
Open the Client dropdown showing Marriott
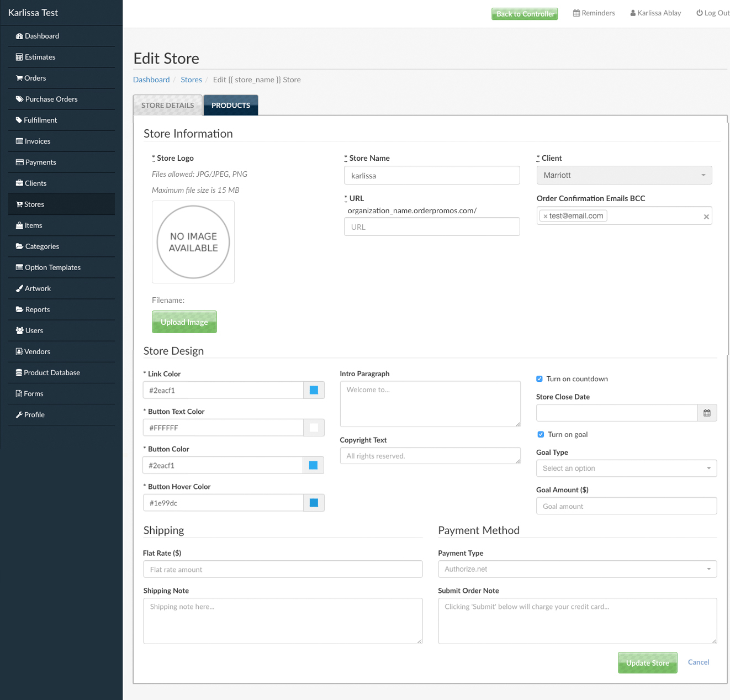tap(624, 176)
